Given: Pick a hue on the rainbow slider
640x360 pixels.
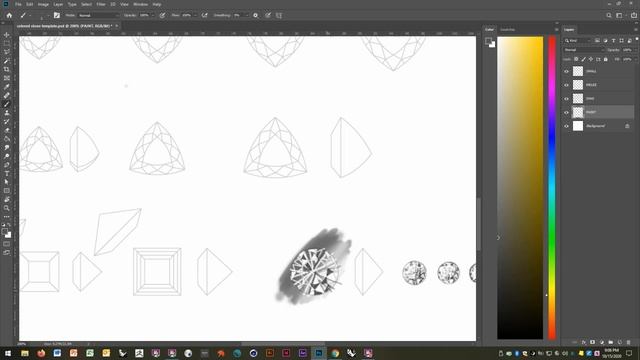Looking at the screenshot, I should point(552,188).
